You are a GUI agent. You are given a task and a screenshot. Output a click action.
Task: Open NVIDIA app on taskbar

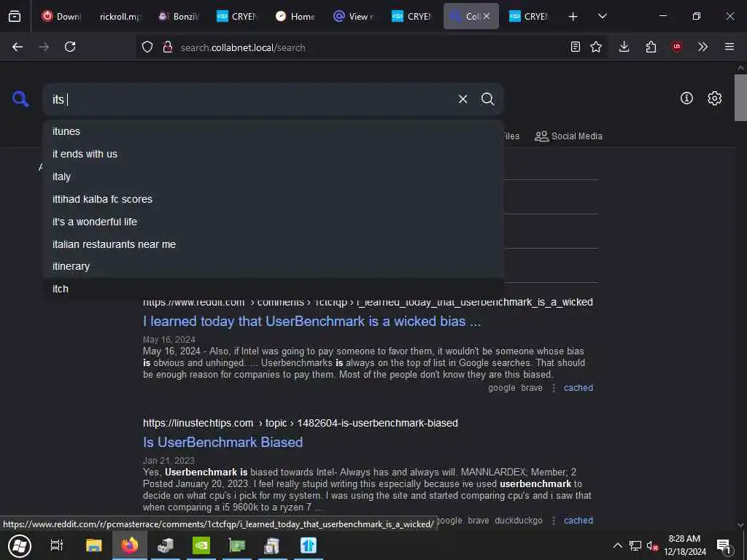tap(201, 545)
